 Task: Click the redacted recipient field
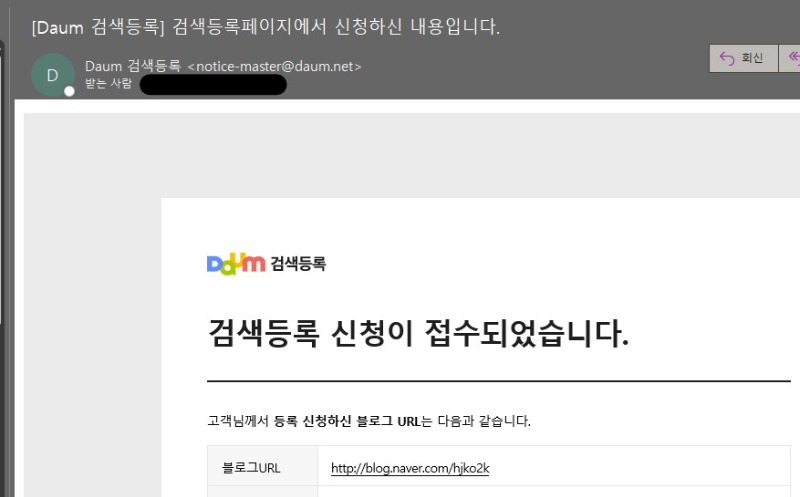click(213, 85)
